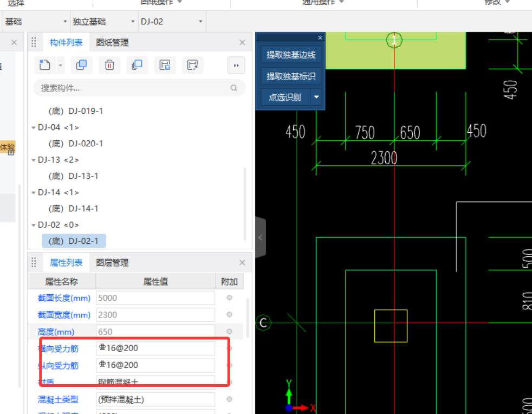Select (底) DJ-02-1 tree item
Screen dimensions: 532x414
(x=74, y=241)
